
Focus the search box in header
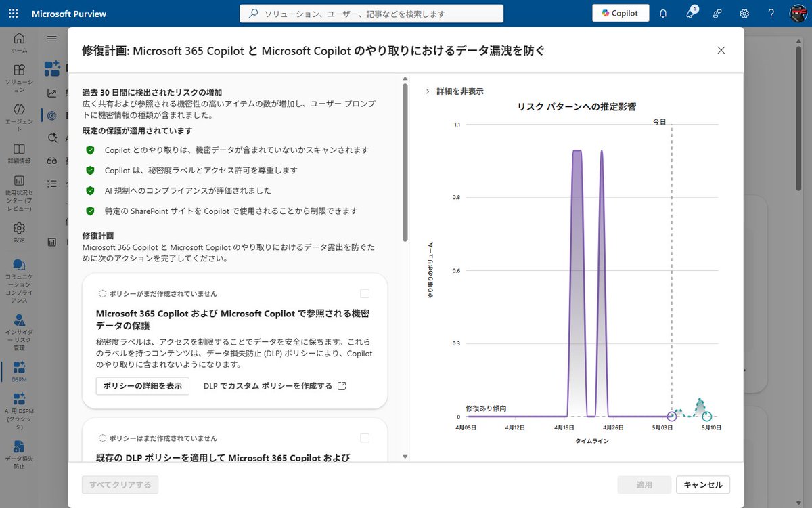371,14
